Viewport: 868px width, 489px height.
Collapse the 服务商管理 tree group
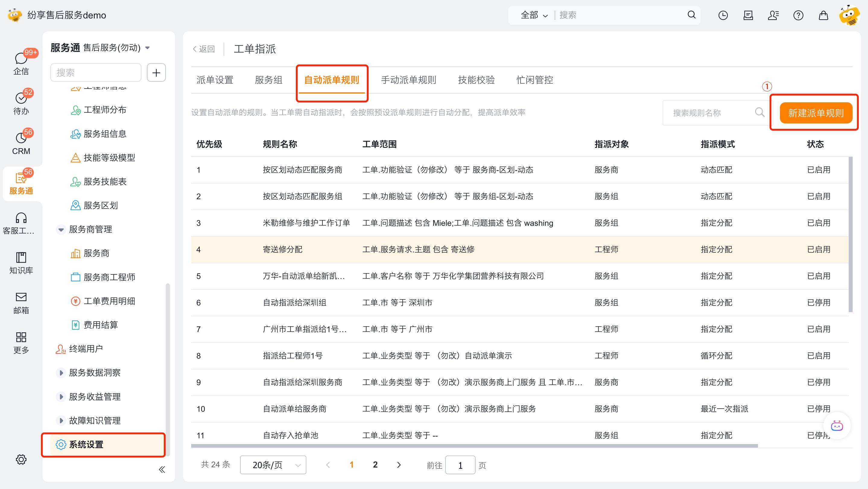pyautogui.click(x=61, y=230)
